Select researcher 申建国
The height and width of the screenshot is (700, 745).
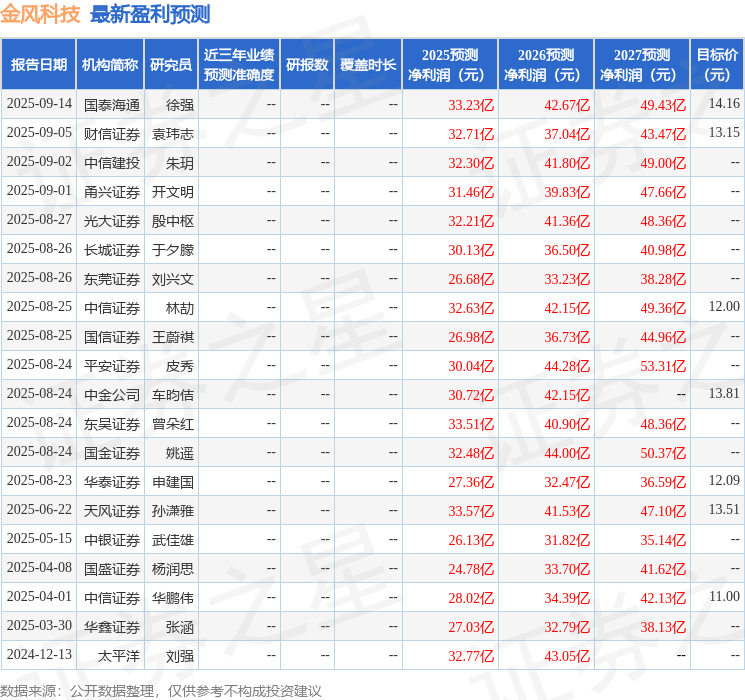172,482
